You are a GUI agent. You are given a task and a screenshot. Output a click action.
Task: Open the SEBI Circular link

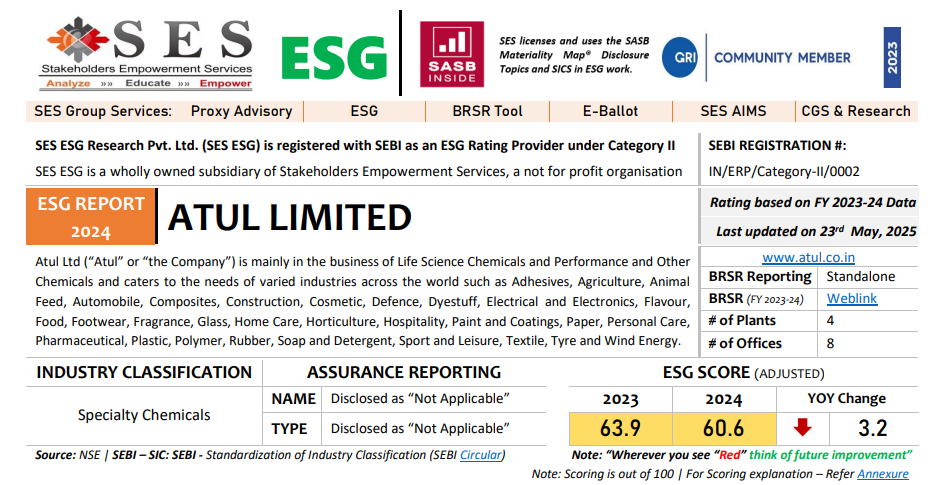pyautogui.click(x=480, y=455)
